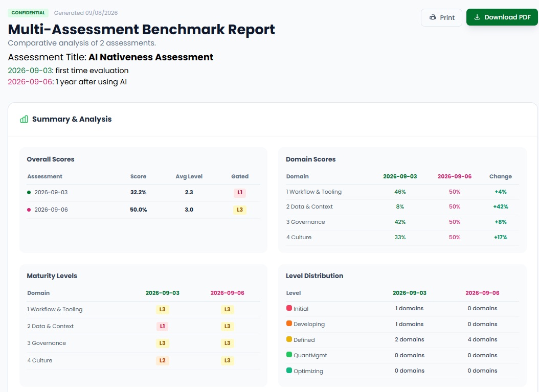Screen dimensions: 539x392
Task: Click the Maturity Levels heading
Action: (x=52, y=275)
